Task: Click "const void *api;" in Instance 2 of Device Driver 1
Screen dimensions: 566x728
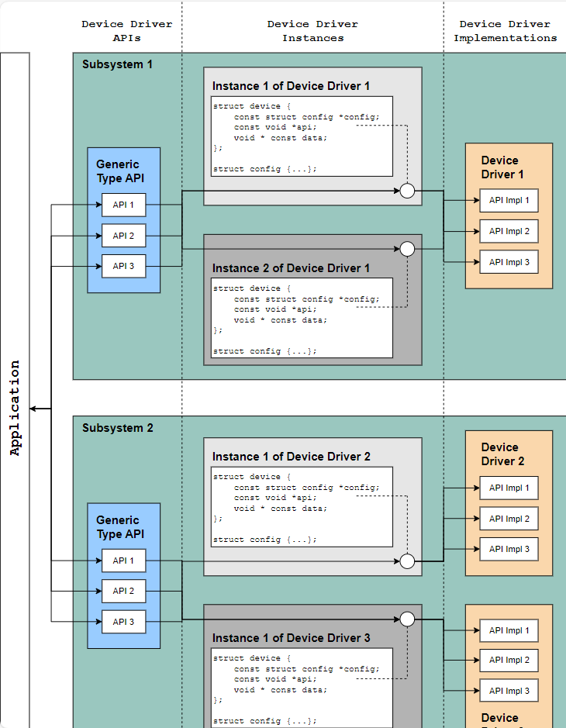Action: click(x=275, y=309)
